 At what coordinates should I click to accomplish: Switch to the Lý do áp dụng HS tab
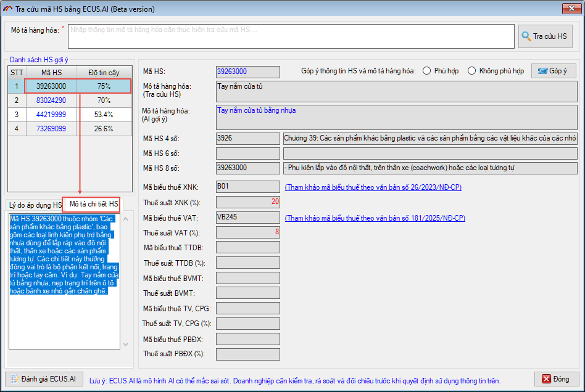click(35, 205)
